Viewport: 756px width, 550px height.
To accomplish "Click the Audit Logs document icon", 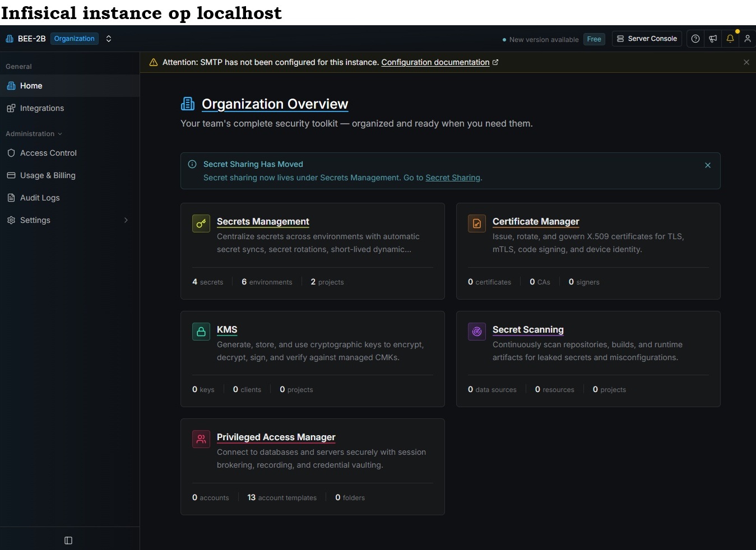I will coord(11,198).
